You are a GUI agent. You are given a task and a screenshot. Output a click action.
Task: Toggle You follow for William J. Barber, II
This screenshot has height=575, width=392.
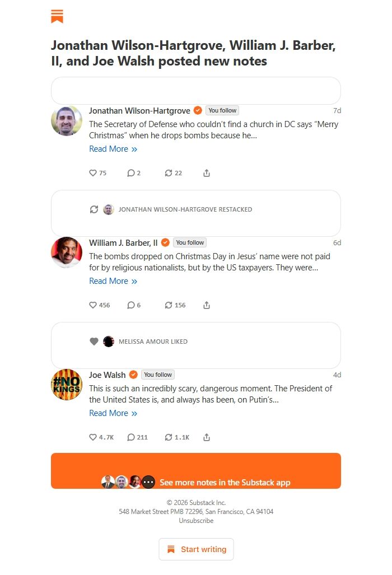point(190,242)
